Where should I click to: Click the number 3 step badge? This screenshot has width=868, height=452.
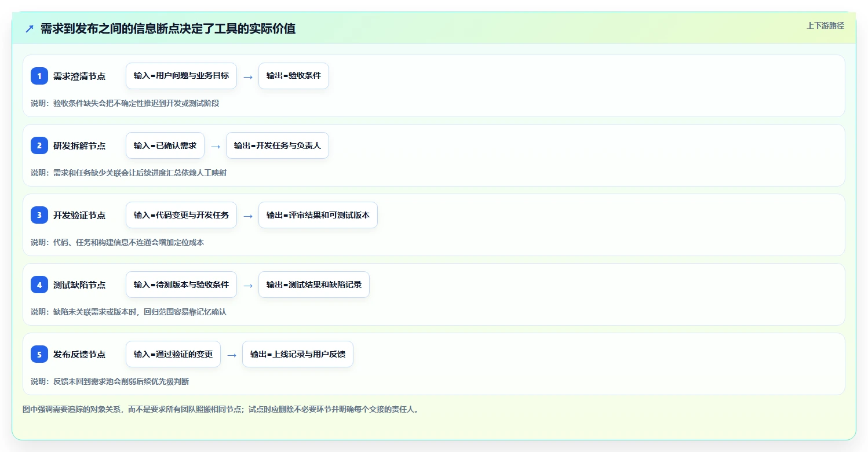pyautogui.click(x=39, y=215)
